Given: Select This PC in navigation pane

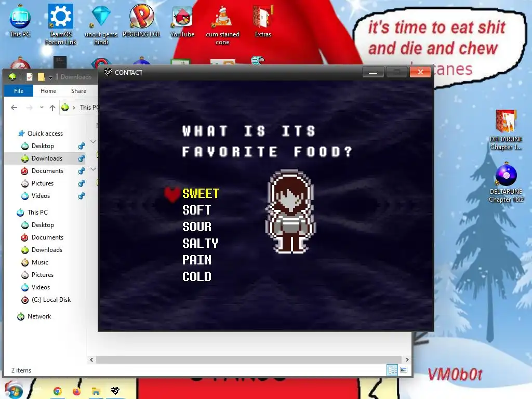Looking at the screenshot, I should (37, 212).
